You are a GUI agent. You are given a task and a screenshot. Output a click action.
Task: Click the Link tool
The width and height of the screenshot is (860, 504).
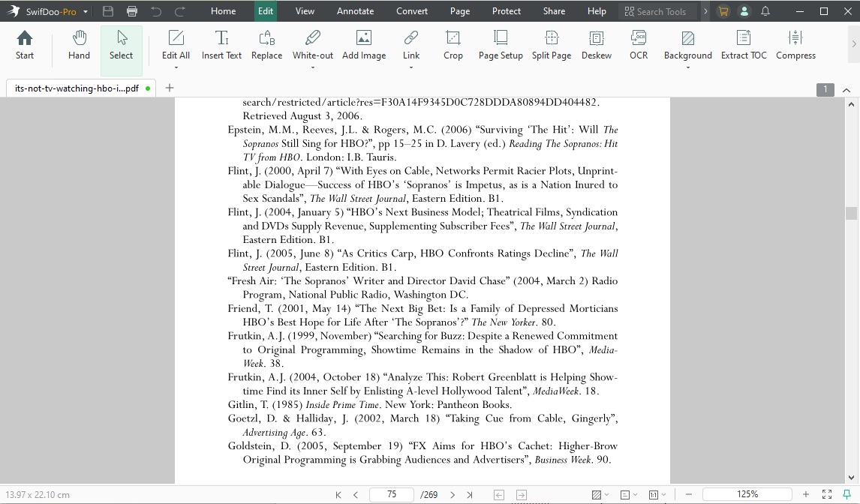(410, 46)
